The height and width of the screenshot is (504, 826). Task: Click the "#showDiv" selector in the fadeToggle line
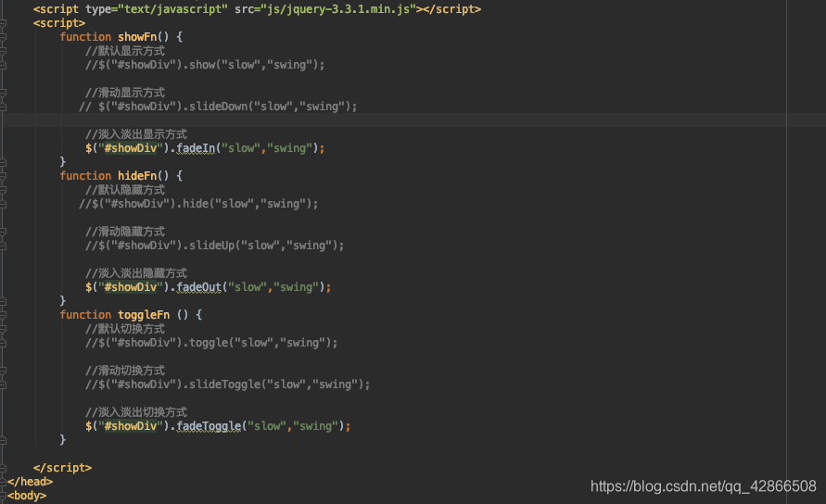coord(131,426)
